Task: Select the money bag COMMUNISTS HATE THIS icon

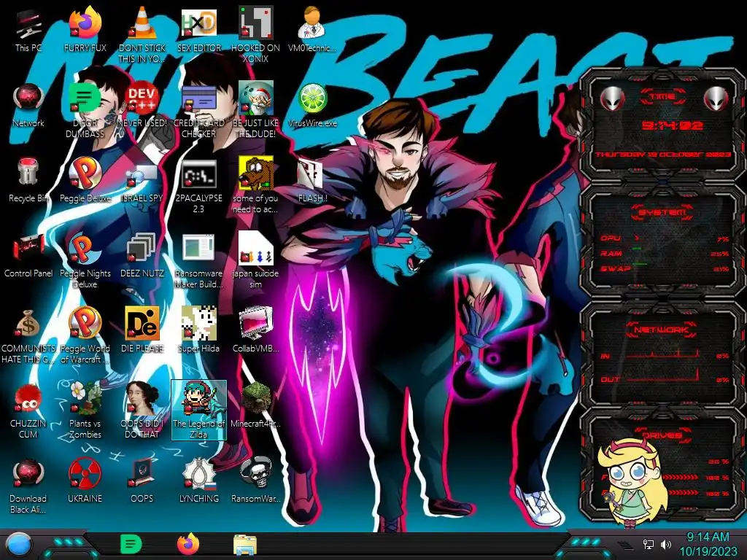Action: 28,335
